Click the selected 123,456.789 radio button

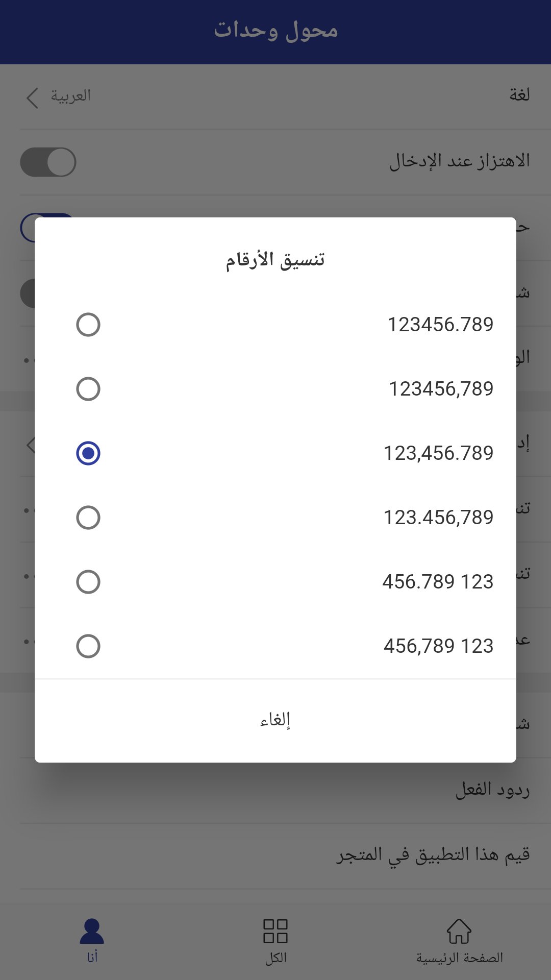click(x=88, y=453)
